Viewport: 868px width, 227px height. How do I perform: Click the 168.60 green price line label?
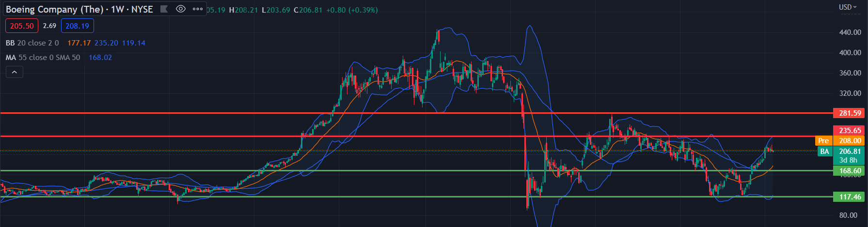850,171
